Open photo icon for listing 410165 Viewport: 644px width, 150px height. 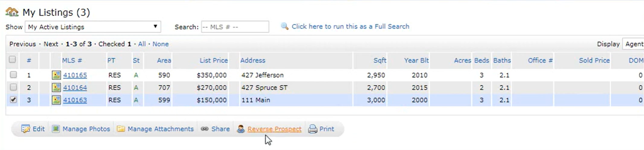(x=56, y=75)
